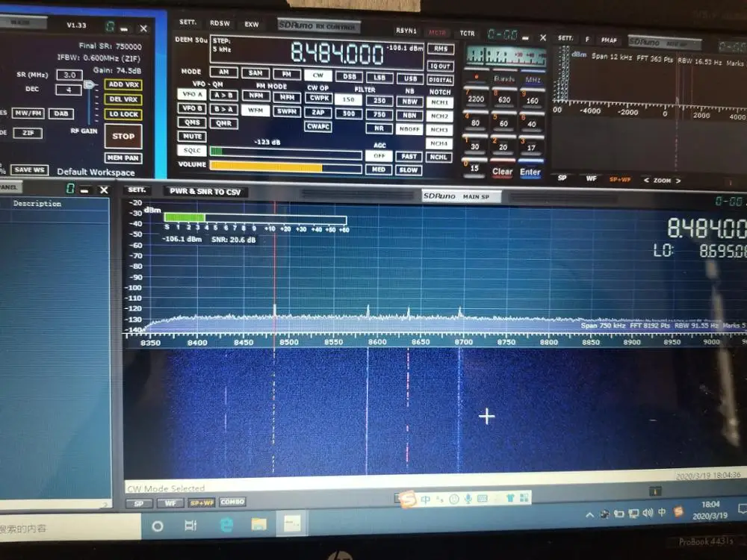Set AGC to FAST

point(409,156)
